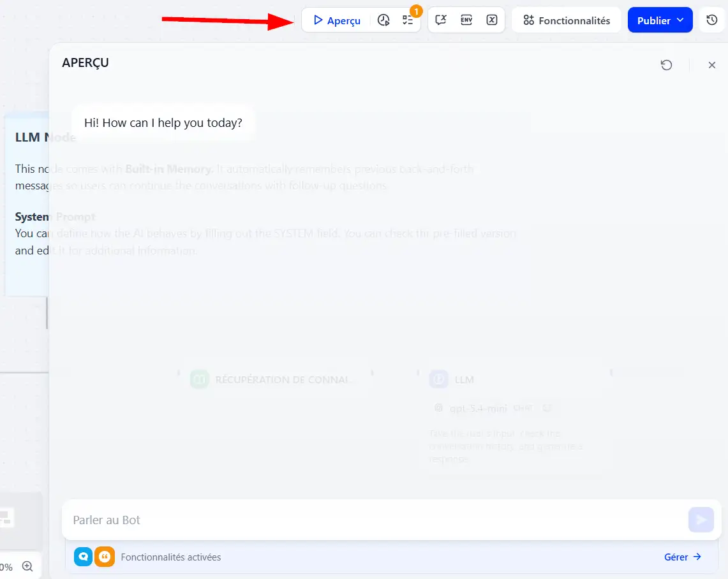Click the gpt-5.4-mini model label
The height and width of the screenshot is (579, 728).
(x=479, y=408)
